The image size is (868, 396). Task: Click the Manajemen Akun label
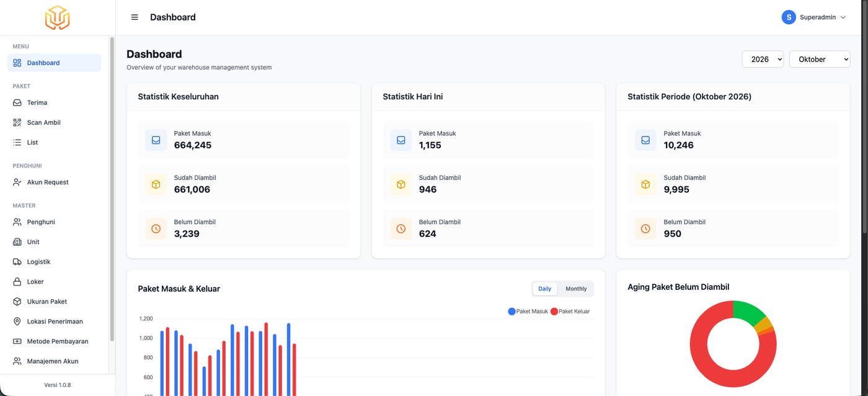[53, 361]
